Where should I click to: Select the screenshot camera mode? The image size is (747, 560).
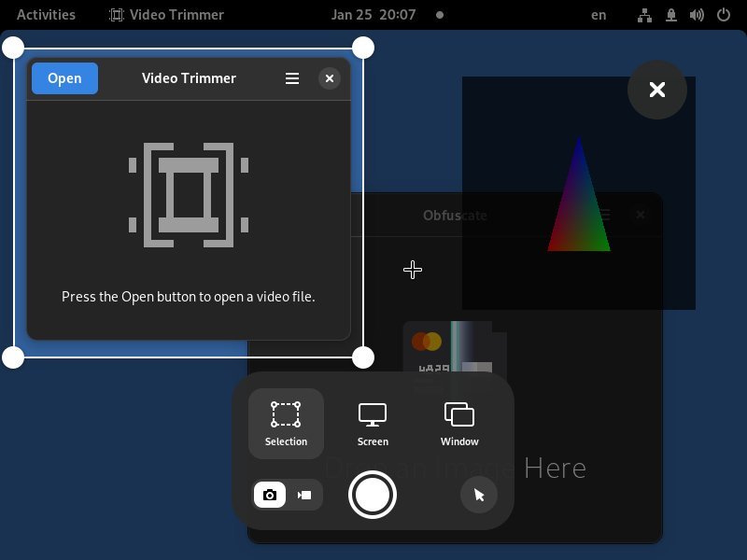tap(270, 495)
